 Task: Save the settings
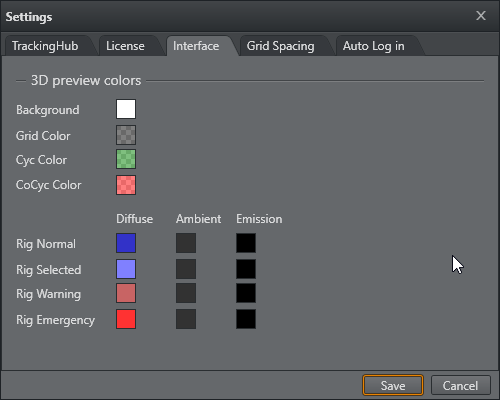(393, 385)
